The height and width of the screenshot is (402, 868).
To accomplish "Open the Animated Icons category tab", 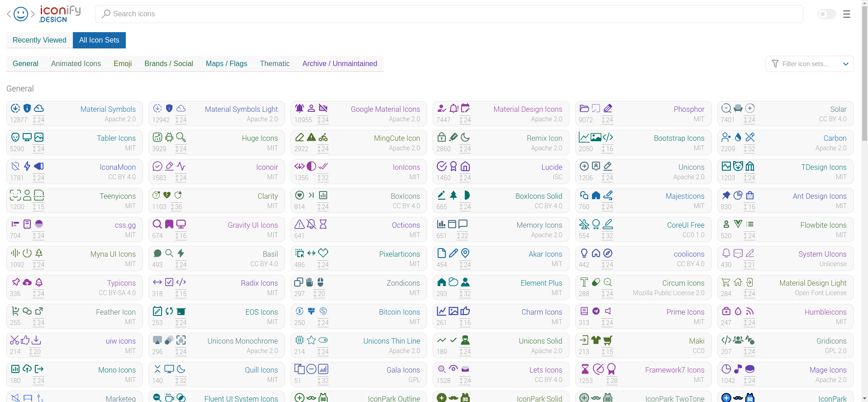I will point(76,64).
